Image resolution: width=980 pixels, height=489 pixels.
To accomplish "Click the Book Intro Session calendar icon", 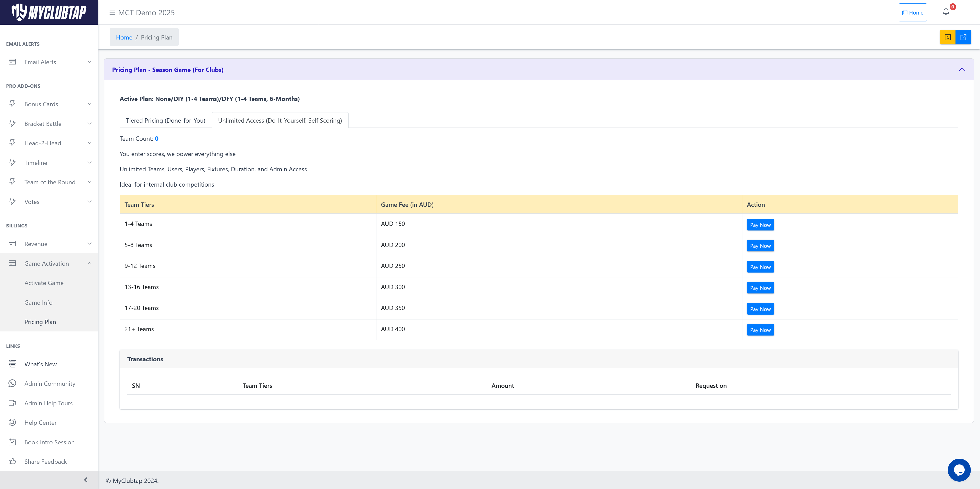I will (x=12, y=442).
